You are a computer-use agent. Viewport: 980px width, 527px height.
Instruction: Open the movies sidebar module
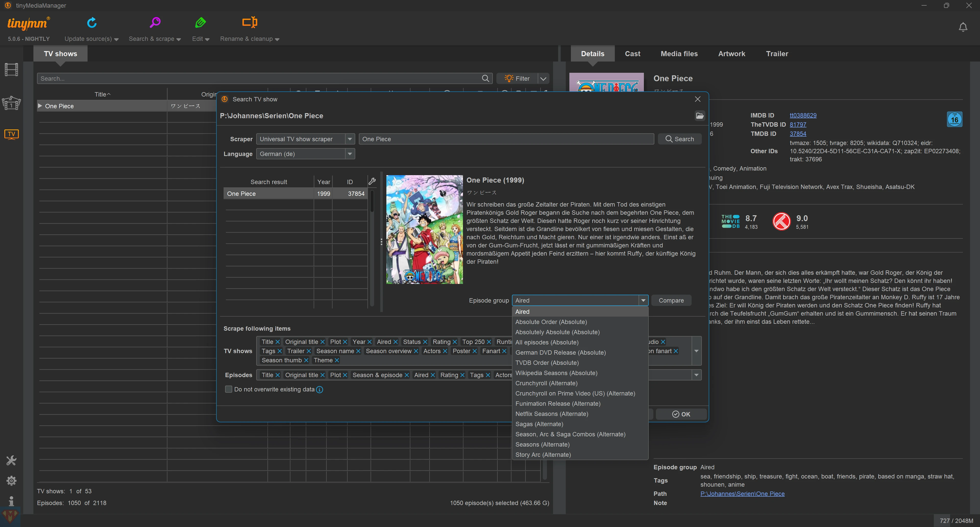point(11,70)
